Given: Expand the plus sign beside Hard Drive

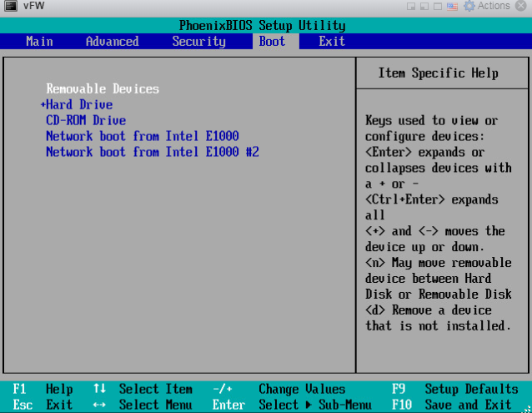Looking at the screenshot, I should pos(43,104).
